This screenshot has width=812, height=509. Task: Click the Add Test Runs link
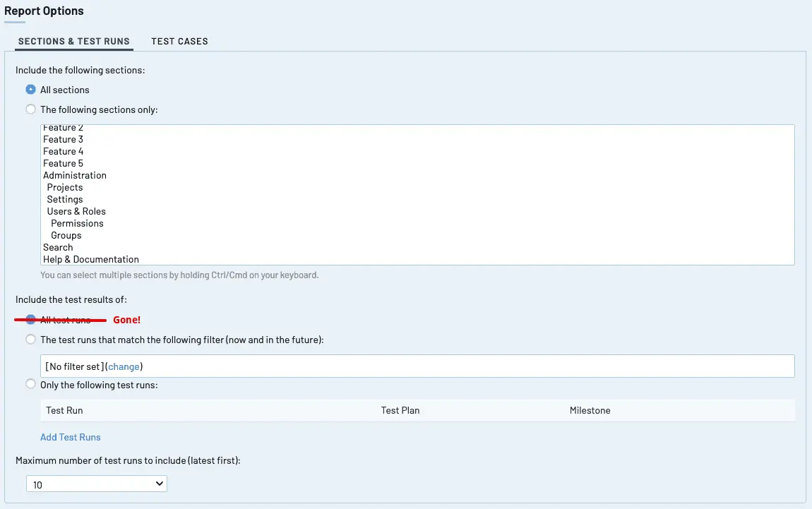click(x=71, y=437)
